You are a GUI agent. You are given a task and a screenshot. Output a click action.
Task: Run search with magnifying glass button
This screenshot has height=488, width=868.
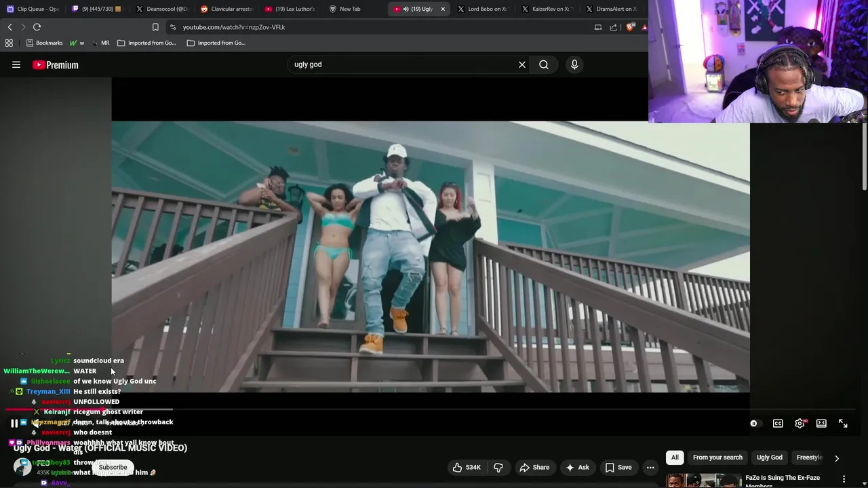point(544,64)
